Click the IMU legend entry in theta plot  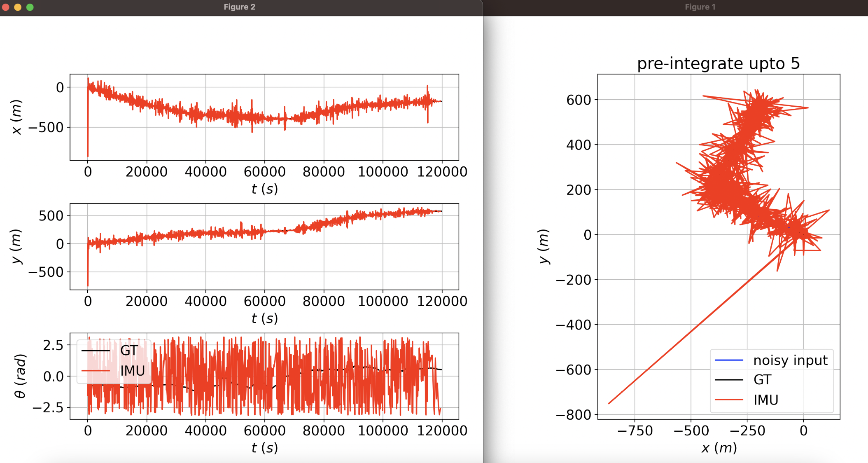coord(132,371)
